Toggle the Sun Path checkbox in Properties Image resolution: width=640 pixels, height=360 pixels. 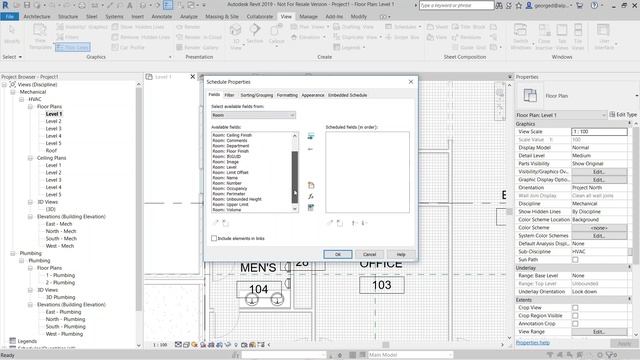[575, 260]
